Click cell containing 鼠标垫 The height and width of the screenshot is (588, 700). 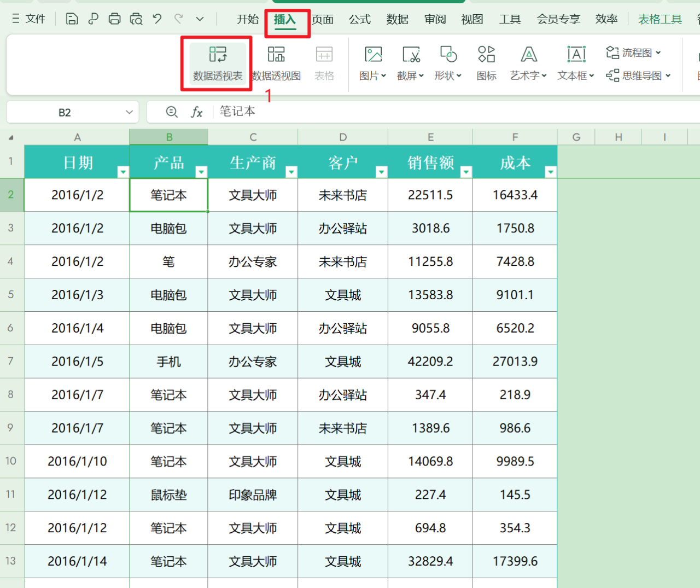(169, 494)
